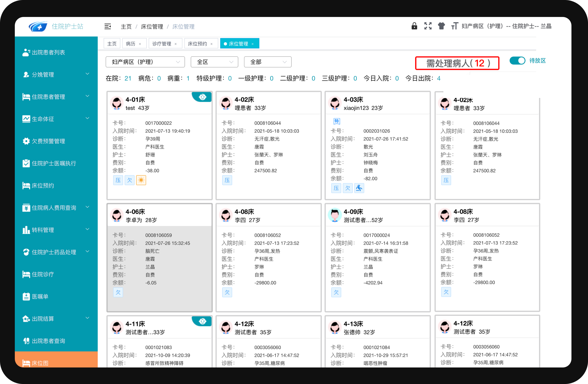Click the wheelchair icon on bed 4-03

point(359,188)
